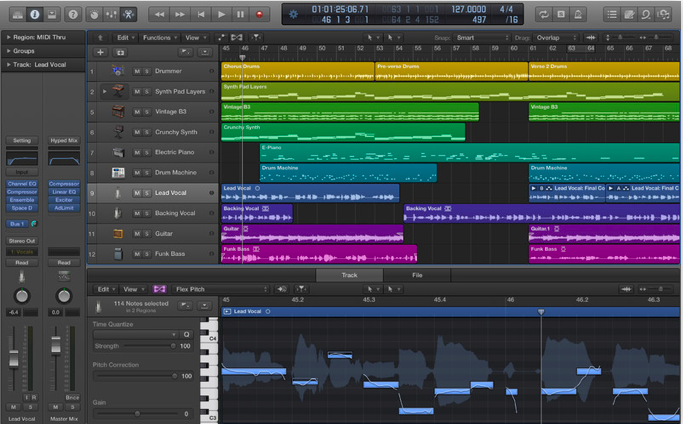The height and width of the screenshot is (424, 683).
Task: Click the Hyped Mix setting button
Action: coord(64,140)
